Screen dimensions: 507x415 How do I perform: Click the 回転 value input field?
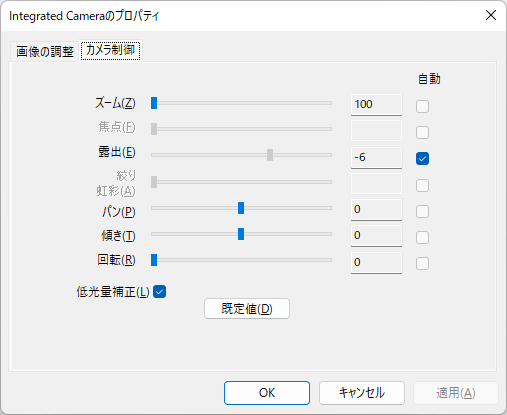pyautogui.click(x=376, y=262)
